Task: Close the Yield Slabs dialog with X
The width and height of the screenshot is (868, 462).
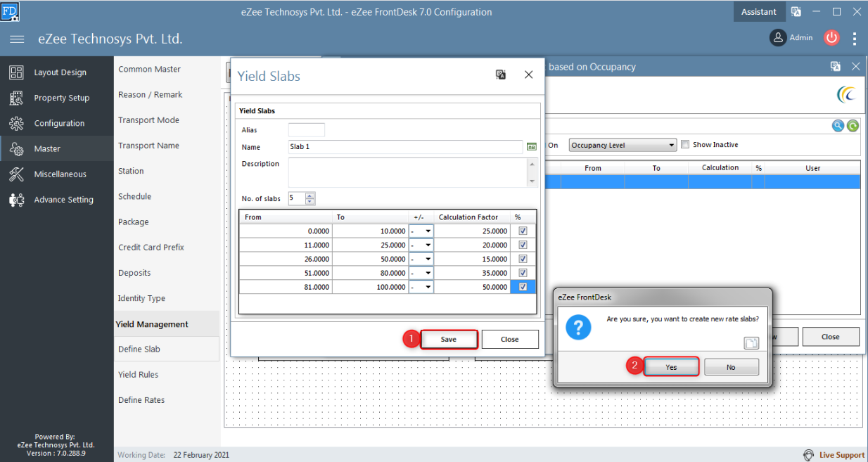Action: [529, 75]
